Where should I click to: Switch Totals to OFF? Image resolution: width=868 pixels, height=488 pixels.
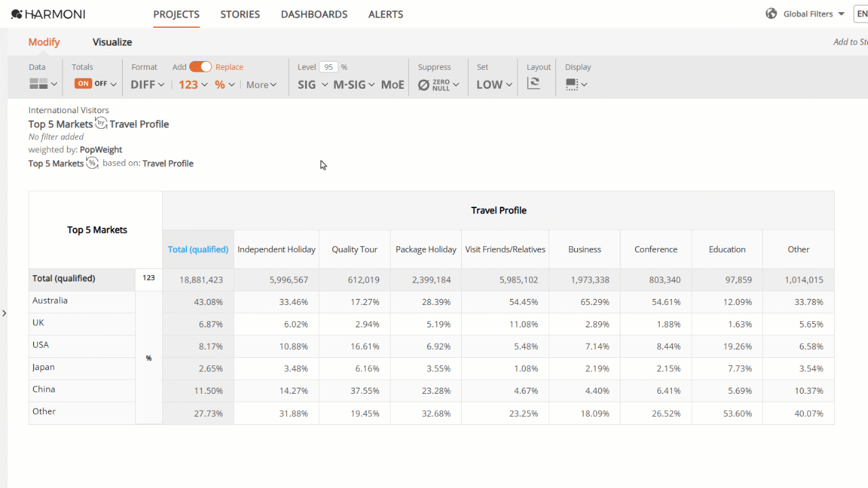pyautogui.click(x=100, y=83)
